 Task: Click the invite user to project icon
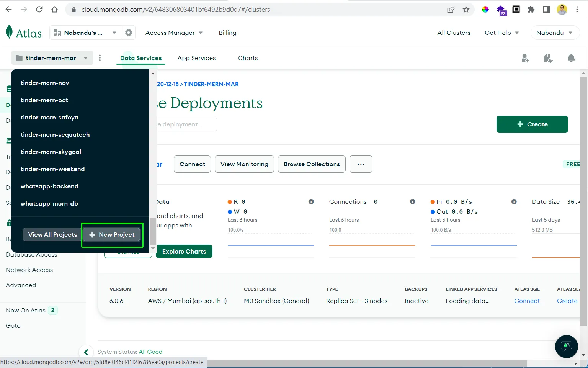coord(525,58)
